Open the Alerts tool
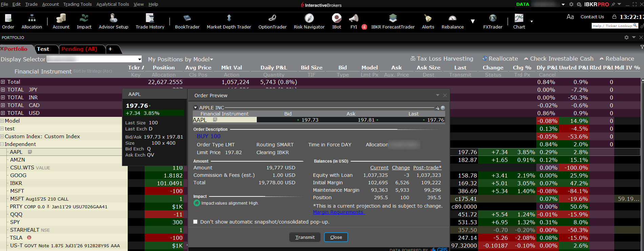The image size is (644, 251). (428, 21)
